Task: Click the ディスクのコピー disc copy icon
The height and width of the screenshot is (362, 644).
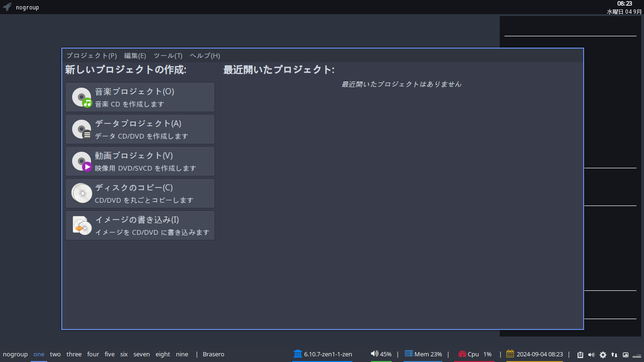Action: point(82,193)
